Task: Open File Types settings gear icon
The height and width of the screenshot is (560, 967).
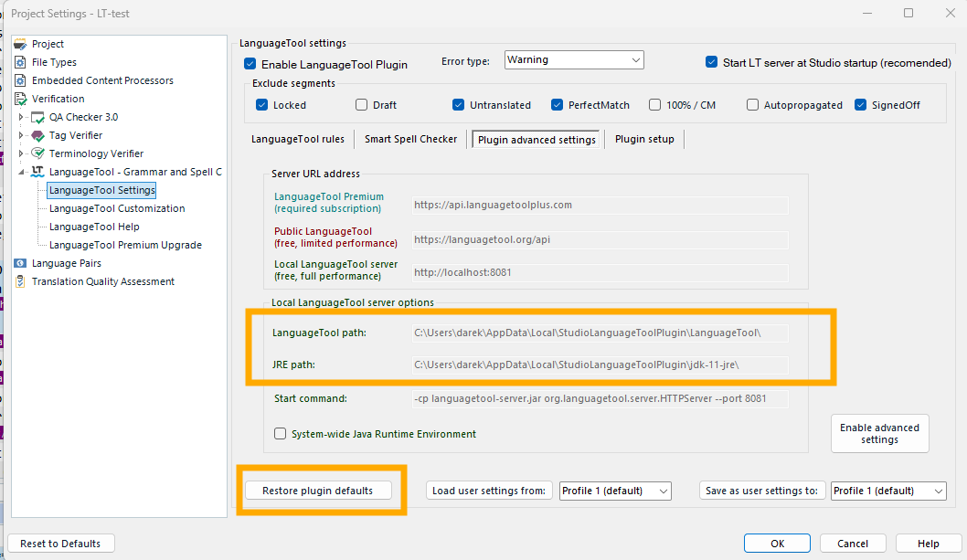Action: coord(20,62)
